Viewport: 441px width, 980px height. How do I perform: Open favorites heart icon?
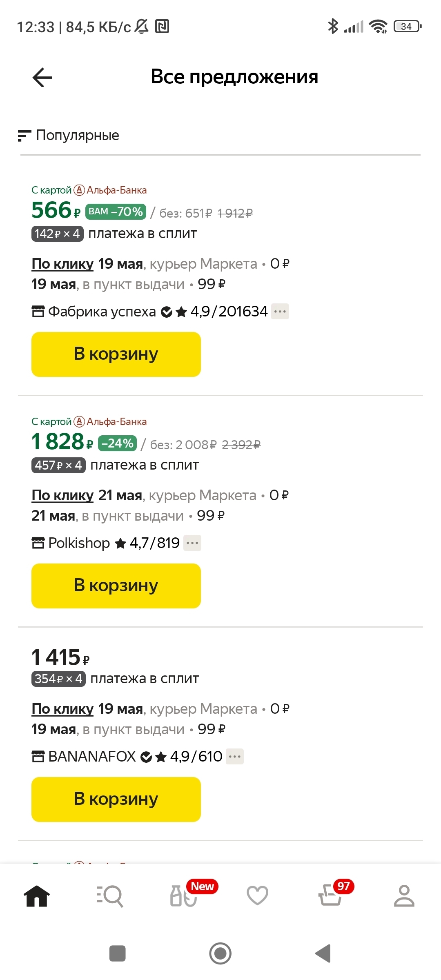pos(257,896)
